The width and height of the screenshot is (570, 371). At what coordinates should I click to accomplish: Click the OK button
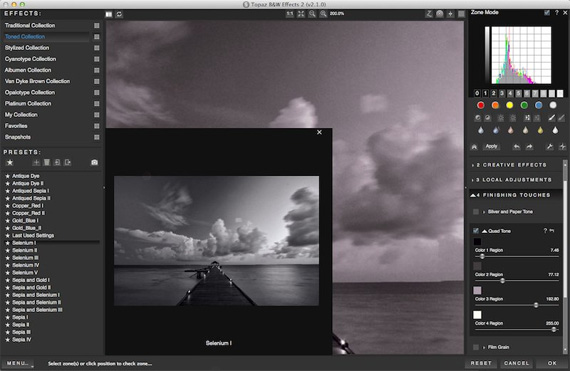[552, 363]
